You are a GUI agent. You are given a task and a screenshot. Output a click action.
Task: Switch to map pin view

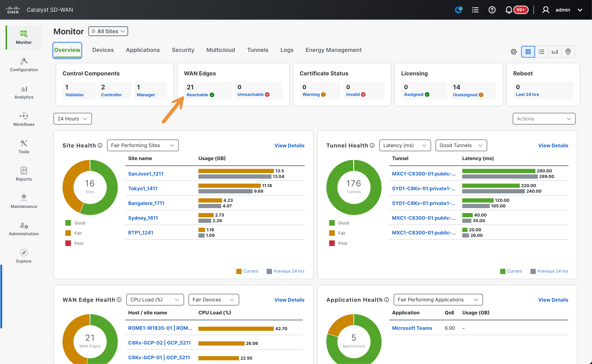[568, 52]
